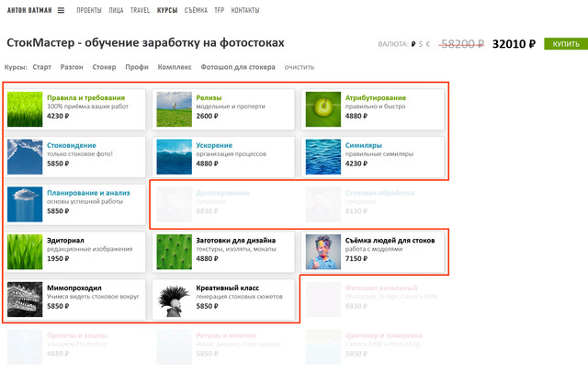
Task: Click the wave image for Ускорение
Action: (x=174, y=156)
